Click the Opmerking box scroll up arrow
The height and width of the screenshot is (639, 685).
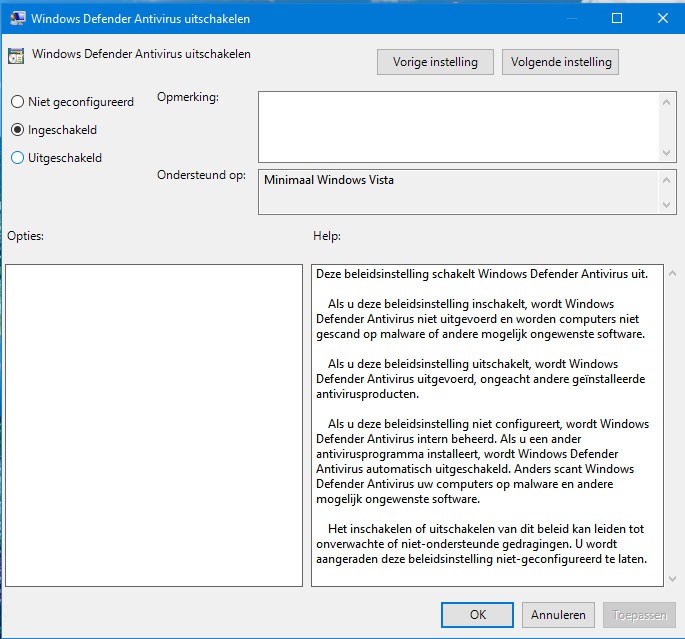pyautogui.click(x=666, y=102)
